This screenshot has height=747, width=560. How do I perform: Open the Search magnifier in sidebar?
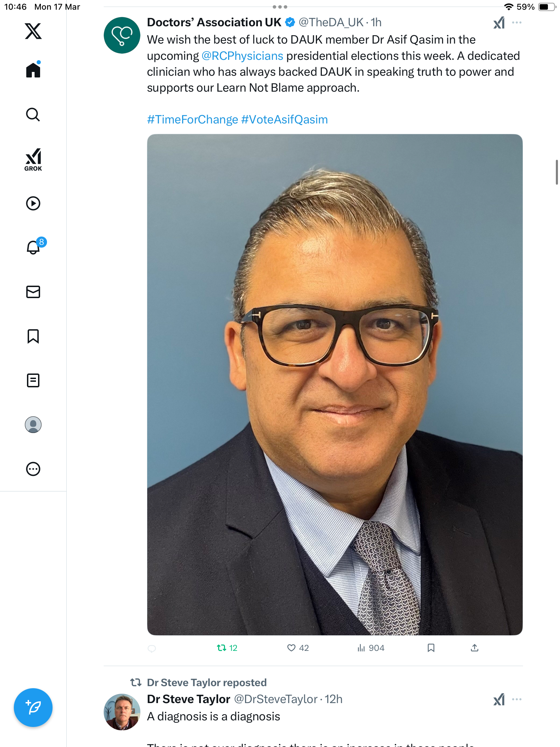coord(33,114)
